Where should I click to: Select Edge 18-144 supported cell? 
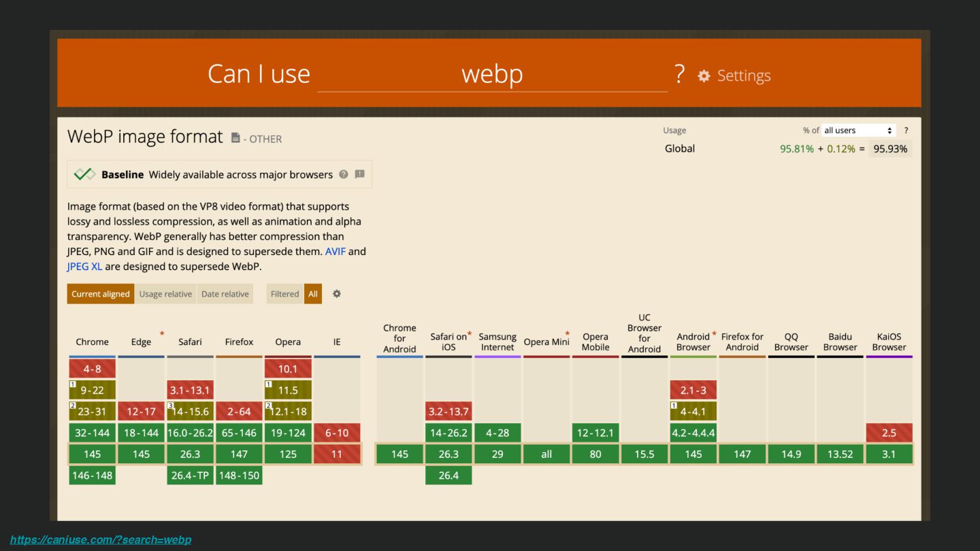coord(141,433)
